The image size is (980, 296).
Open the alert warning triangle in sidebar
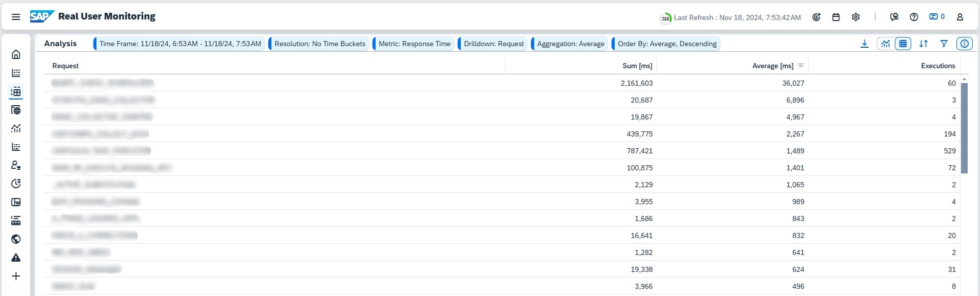point(16,258)
